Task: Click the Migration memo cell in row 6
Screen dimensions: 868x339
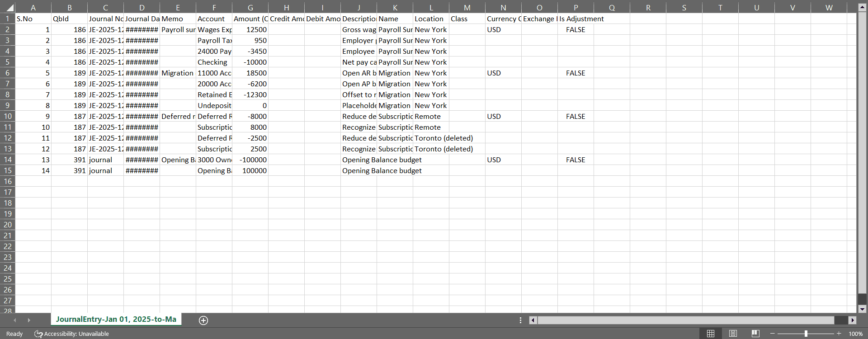Action: pyautogui.click(x=178, y=73)
